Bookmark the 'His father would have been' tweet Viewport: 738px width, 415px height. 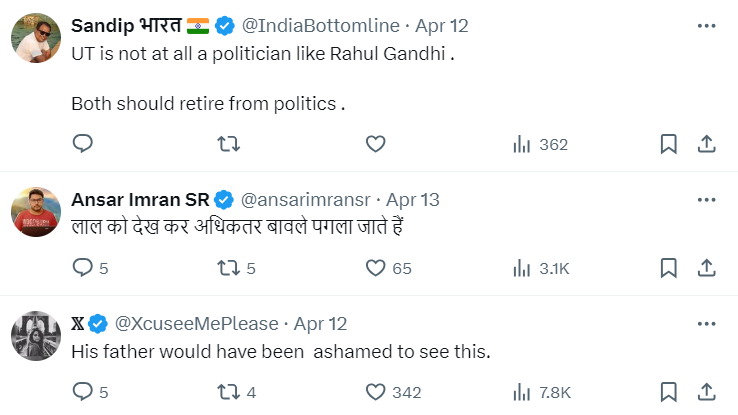click(x=669, y=392)
